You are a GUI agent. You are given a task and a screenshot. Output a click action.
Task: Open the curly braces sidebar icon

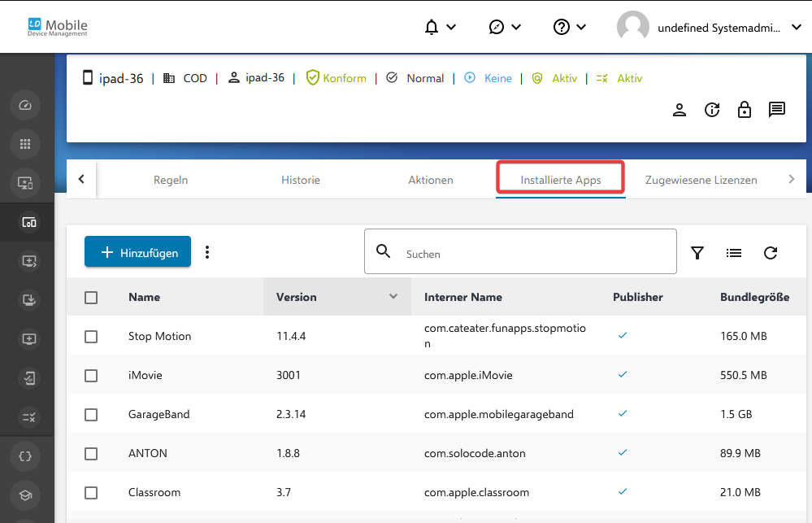(x=25, y=456)
